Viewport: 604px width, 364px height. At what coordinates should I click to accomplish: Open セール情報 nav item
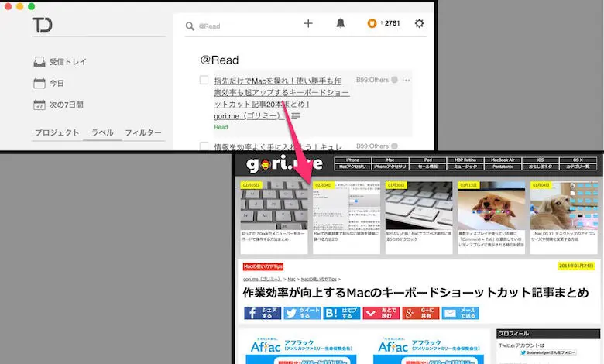pyautogui.click(x=427, y=167)
